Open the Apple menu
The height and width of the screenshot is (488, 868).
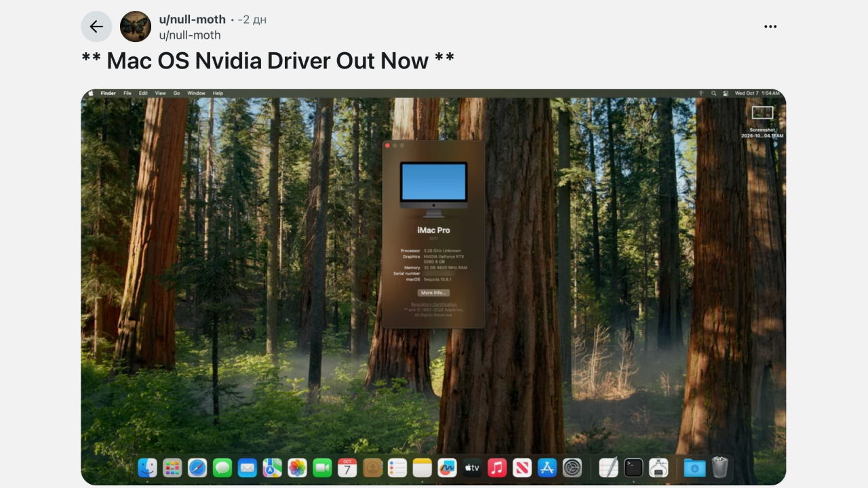tap(90, 93)
